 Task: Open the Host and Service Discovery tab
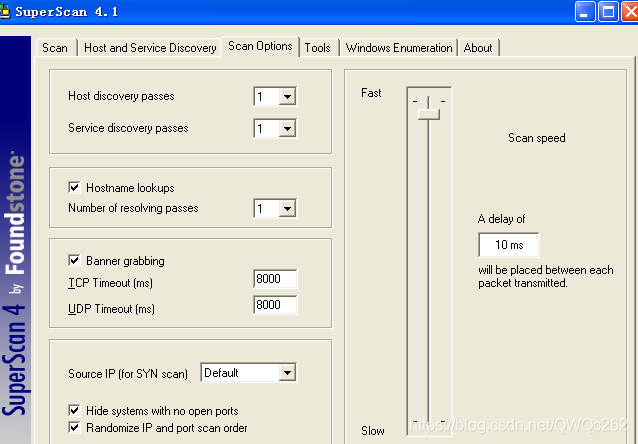click(x=150, y=48)
